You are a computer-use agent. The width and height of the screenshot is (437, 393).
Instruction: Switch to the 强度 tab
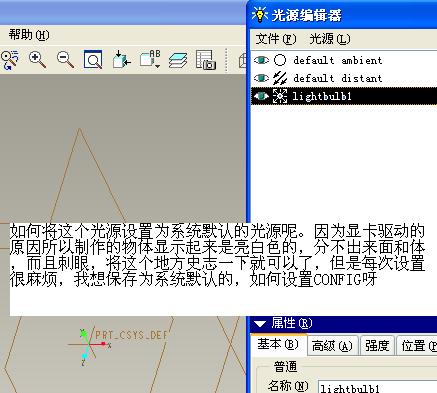point(377,346)
